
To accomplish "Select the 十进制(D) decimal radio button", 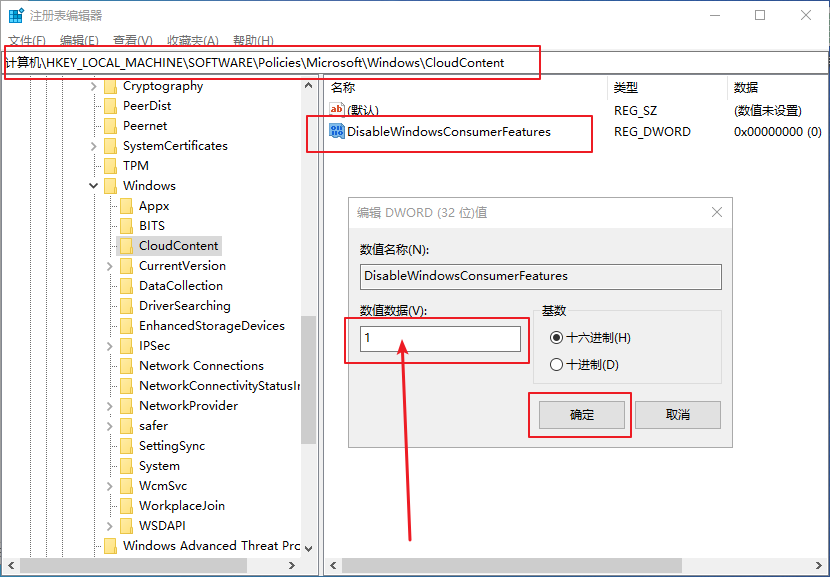I will coord(557,365).
